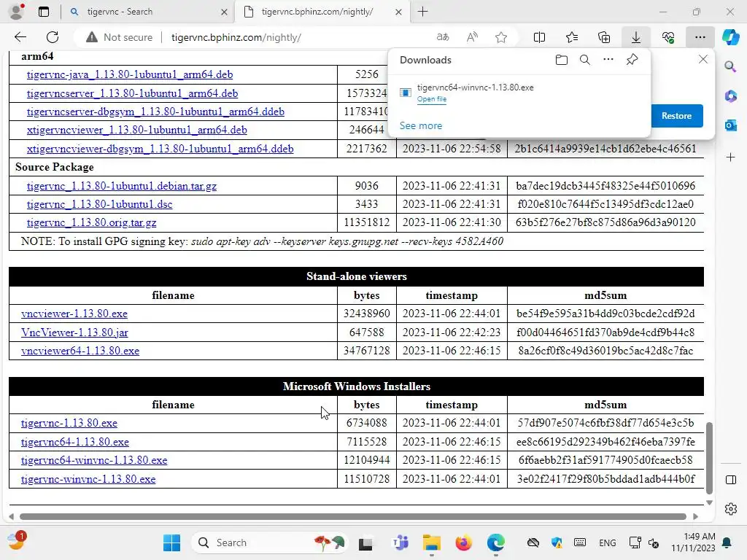Download tigervnc-winvnc-1.13.80.exe

[x=88, y=479]
